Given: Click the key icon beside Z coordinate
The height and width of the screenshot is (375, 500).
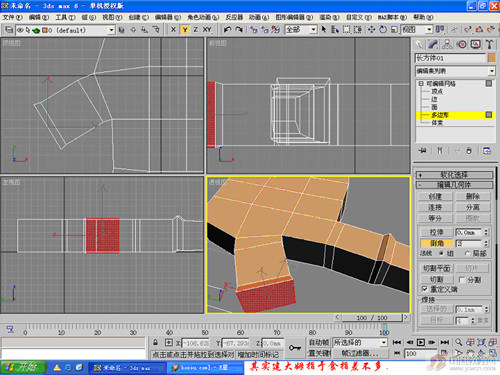Looking at the screenshot, I should 295,348.
